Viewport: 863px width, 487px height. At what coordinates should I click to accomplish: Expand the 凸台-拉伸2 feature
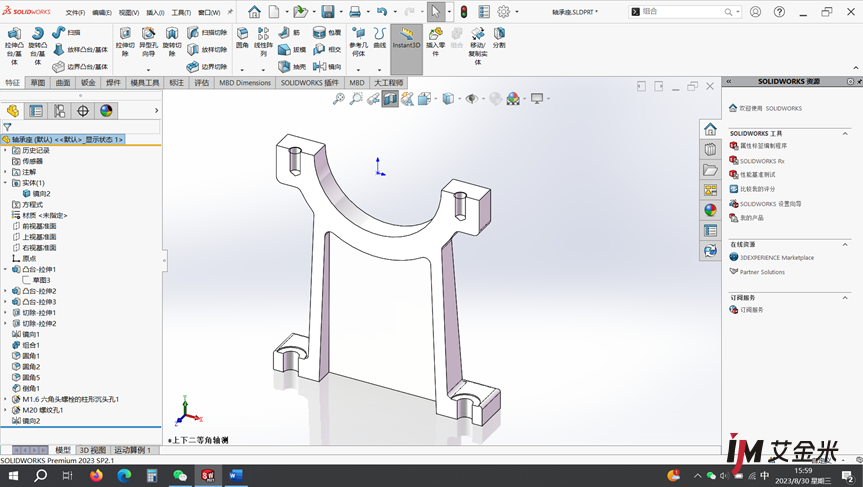(6, 291)
